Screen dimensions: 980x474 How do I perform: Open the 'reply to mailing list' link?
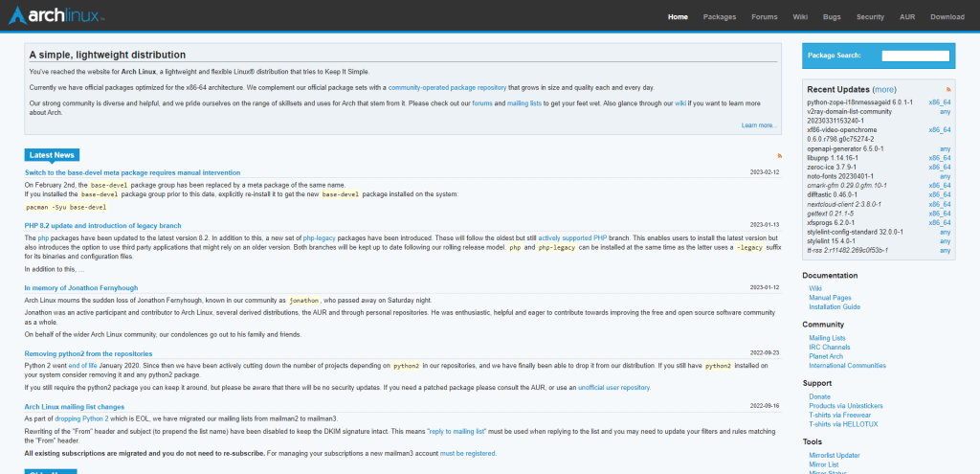click(x=457, y=432)
